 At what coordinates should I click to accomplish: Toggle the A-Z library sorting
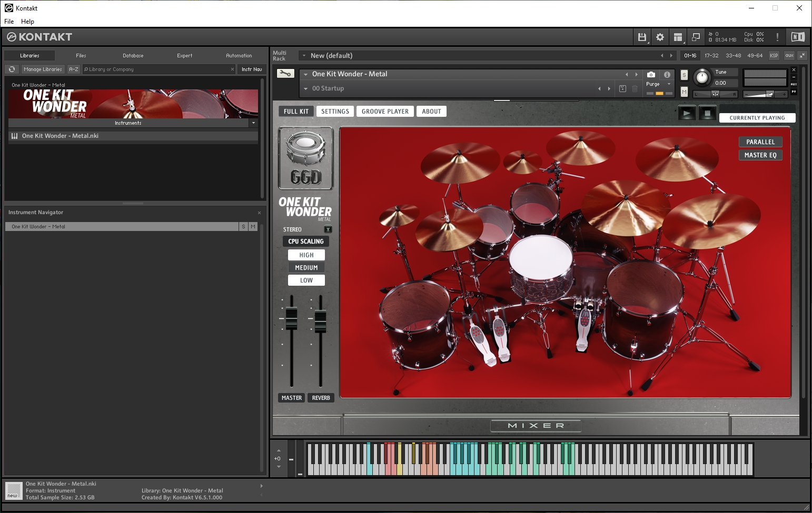coord(74,69)
